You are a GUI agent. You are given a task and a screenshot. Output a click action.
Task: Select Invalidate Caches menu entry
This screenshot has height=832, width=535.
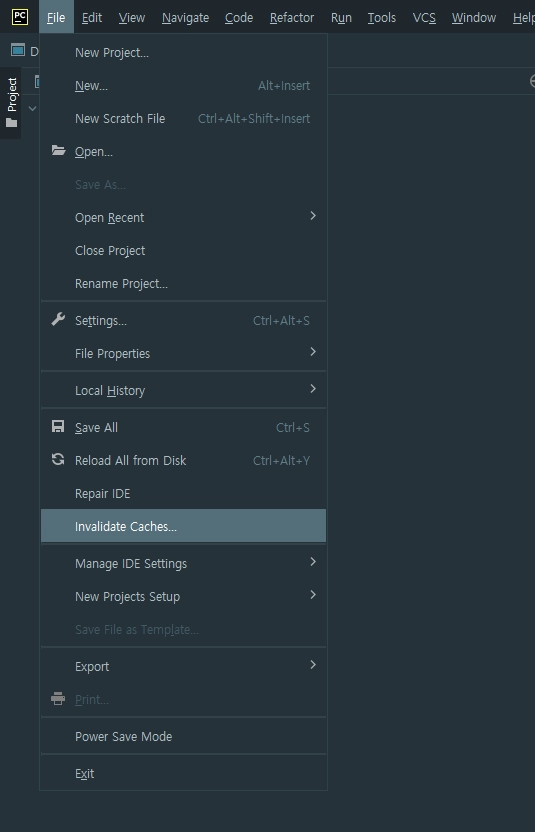(x=183, y=526)
